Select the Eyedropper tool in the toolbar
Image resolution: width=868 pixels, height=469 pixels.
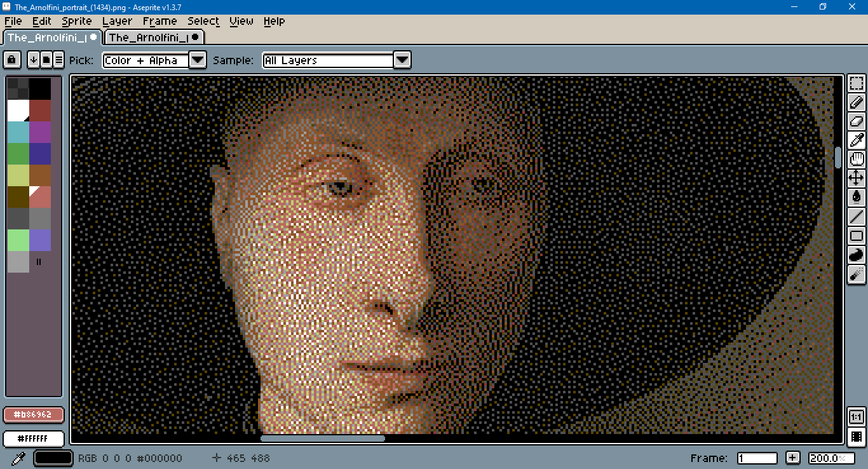coord(856,140)
